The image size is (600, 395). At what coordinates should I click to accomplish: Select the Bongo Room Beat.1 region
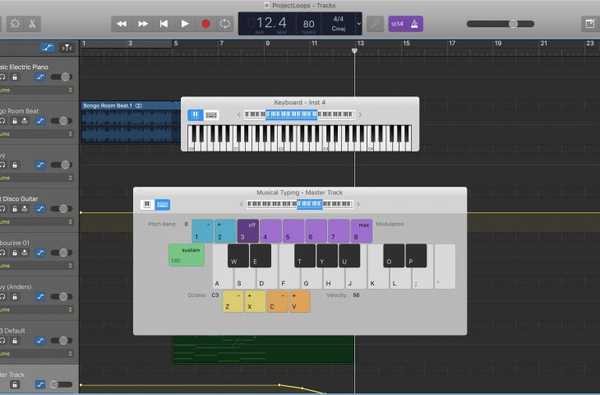point(130,122)
